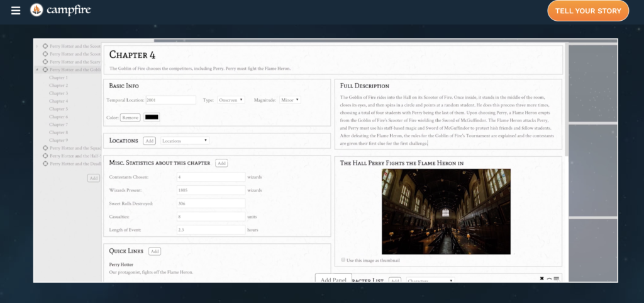Click the Tell Your Story button
This screenshot has width=644, height=303.
pyautogui.click(x=588, y=11)
